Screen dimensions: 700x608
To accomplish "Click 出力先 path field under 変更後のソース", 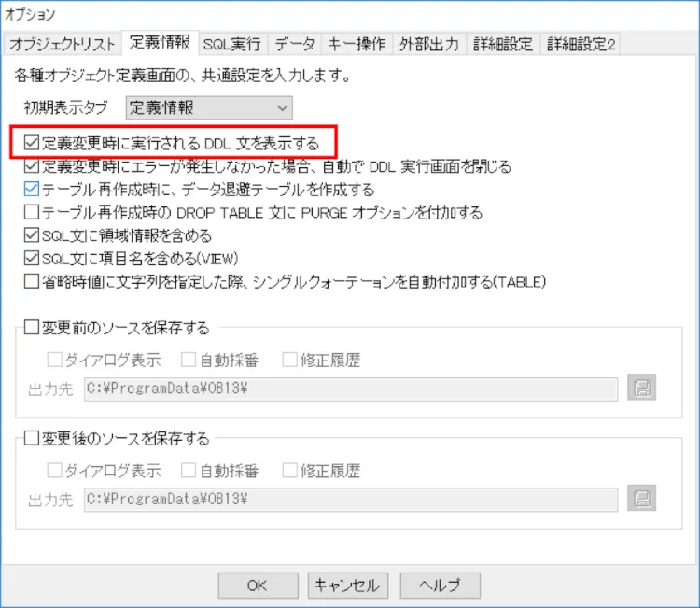I will coord(351,500).
